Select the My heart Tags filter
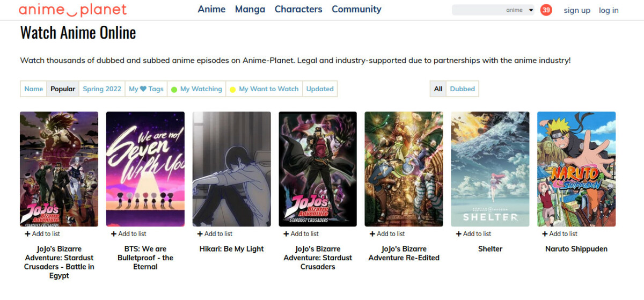The width and height of the screenshot is (644, 300). tap(146, 89)
